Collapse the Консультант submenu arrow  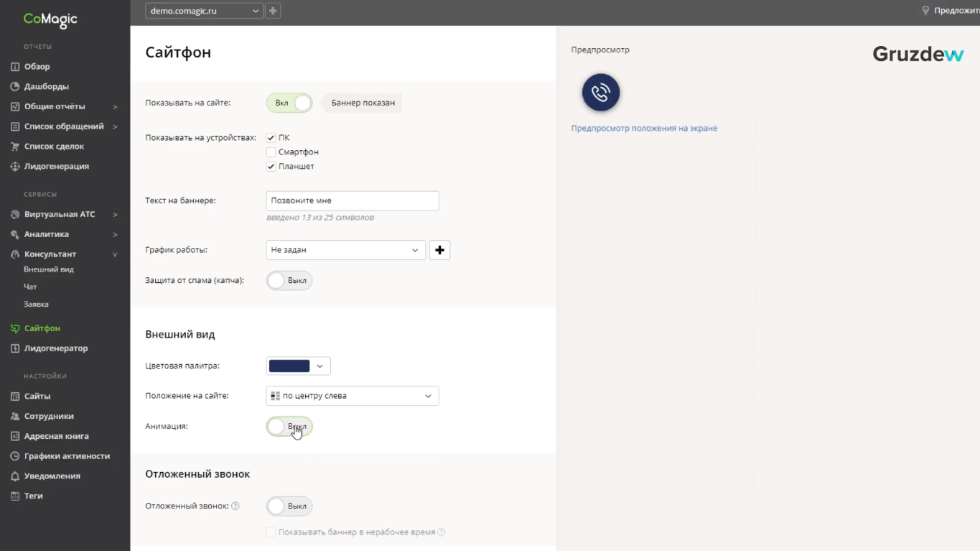point(115,255)
